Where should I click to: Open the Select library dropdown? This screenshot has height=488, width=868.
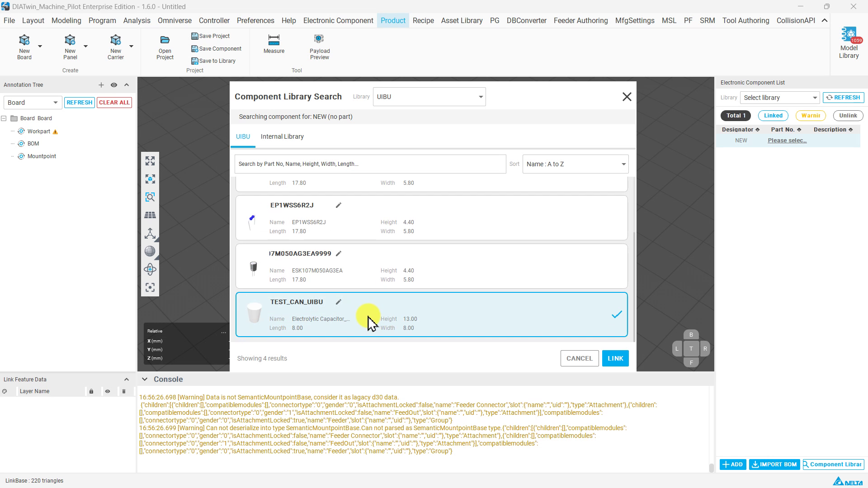[780, 98]
